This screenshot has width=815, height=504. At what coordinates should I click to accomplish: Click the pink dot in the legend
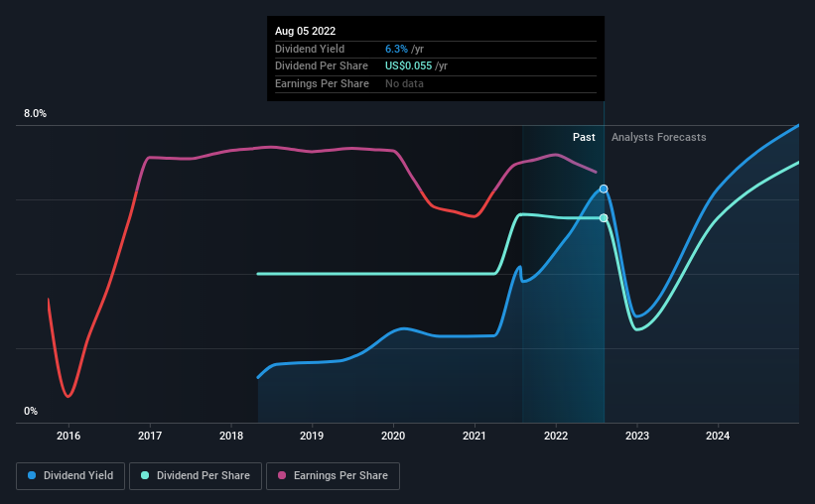[282, 476]
